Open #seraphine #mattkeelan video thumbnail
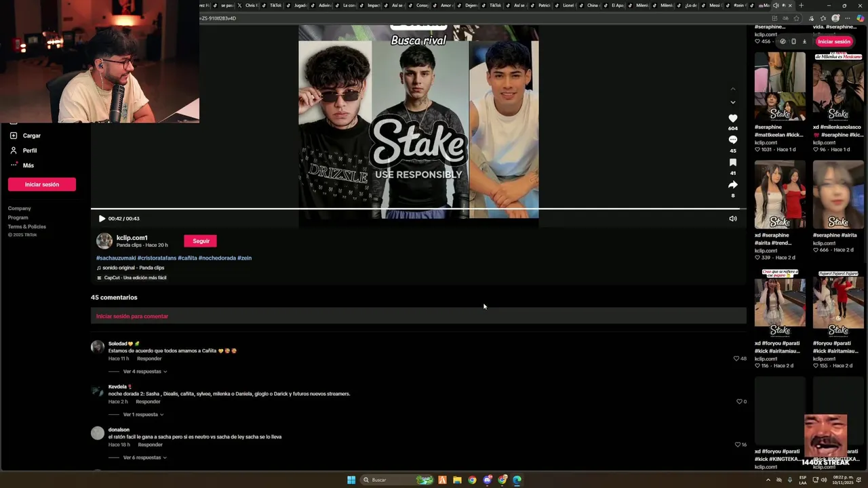 pos(780,86)
